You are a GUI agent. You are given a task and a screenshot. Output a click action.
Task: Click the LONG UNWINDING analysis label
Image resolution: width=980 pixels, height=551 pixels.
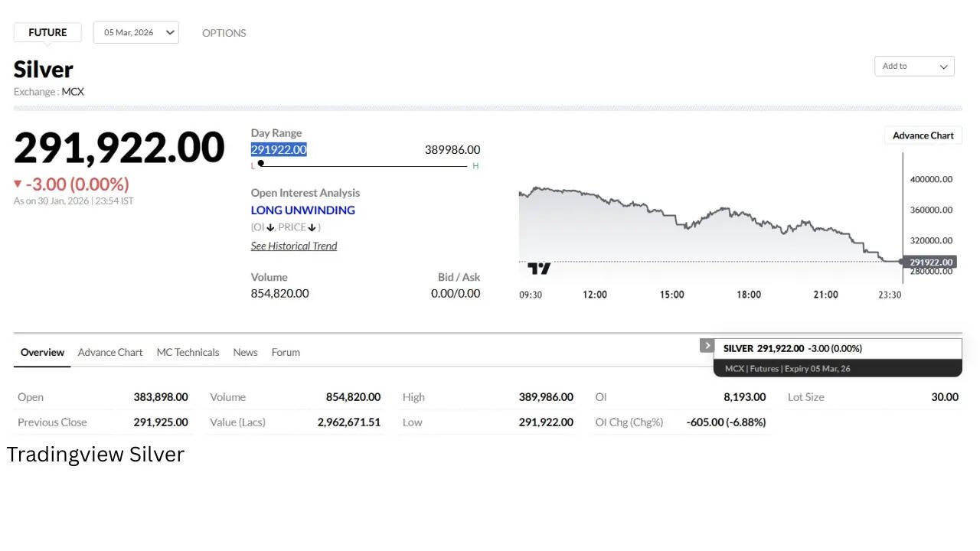point(302,210)
